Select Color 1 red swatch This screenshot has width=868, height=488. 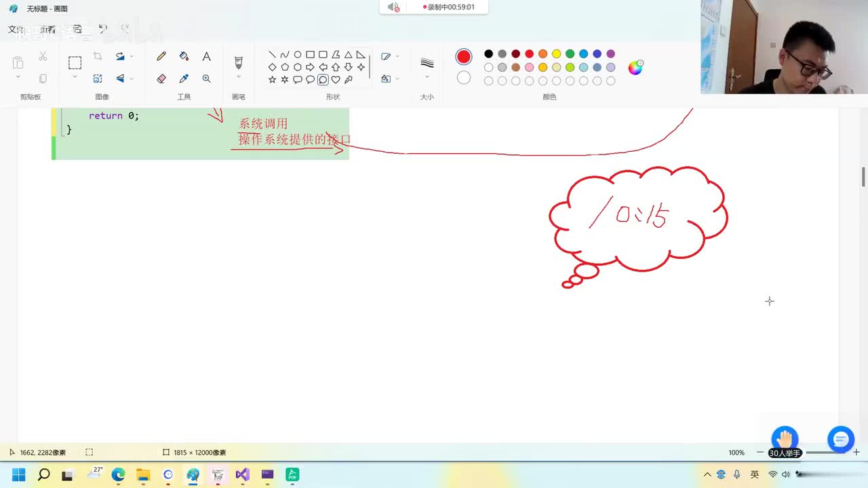coord(464,57)
